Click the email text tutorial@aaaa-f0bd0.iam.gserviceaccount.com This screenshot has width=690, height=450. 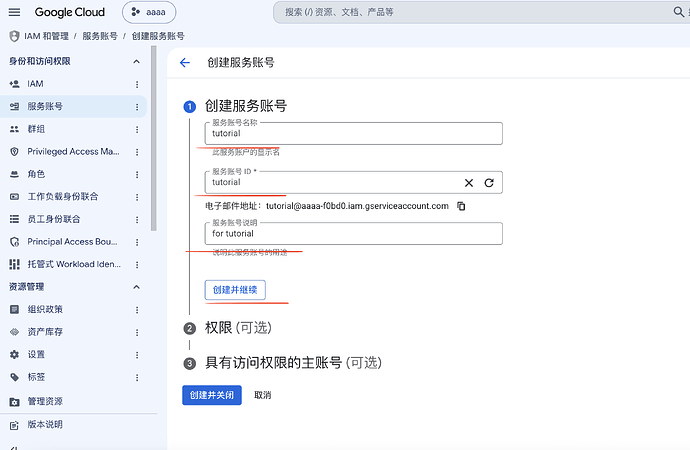[357, 206]
